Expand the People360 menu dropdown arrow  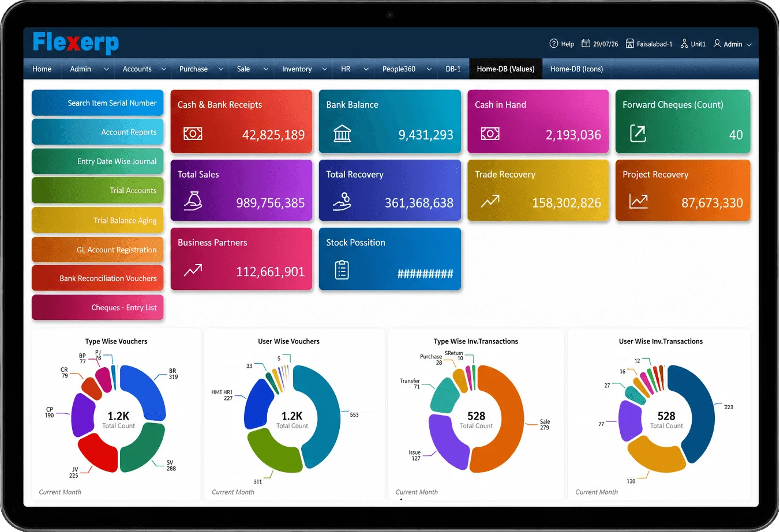point(429,69)
